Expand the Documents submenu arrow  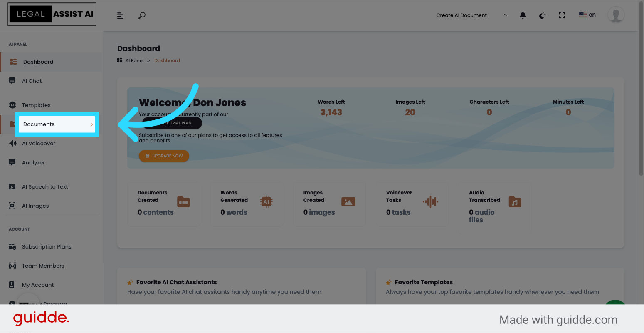coord(92,124)
